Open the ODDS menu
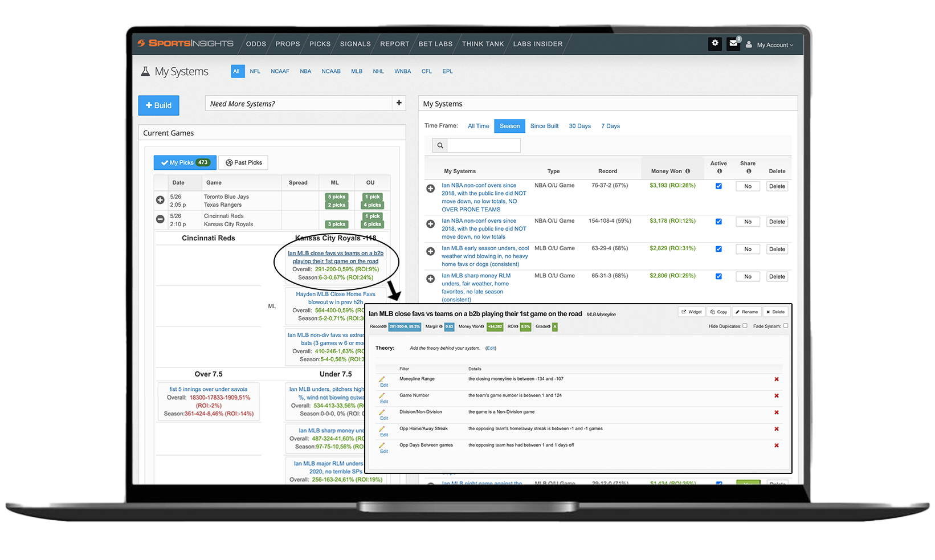 point(256,44)
